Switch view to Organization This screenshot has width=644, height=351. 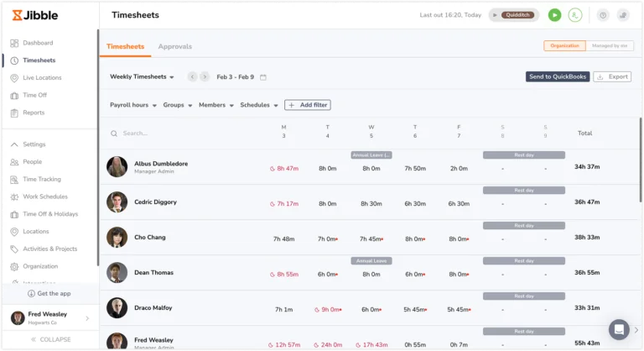[x=564, y=45]
